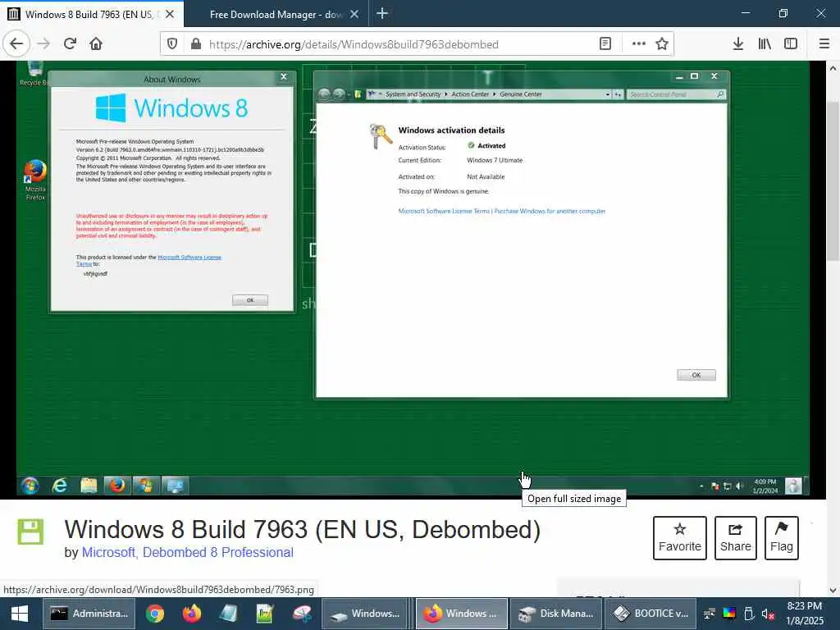Click the green floppy software icon
840x630 pixels.
tap(30, 532)
